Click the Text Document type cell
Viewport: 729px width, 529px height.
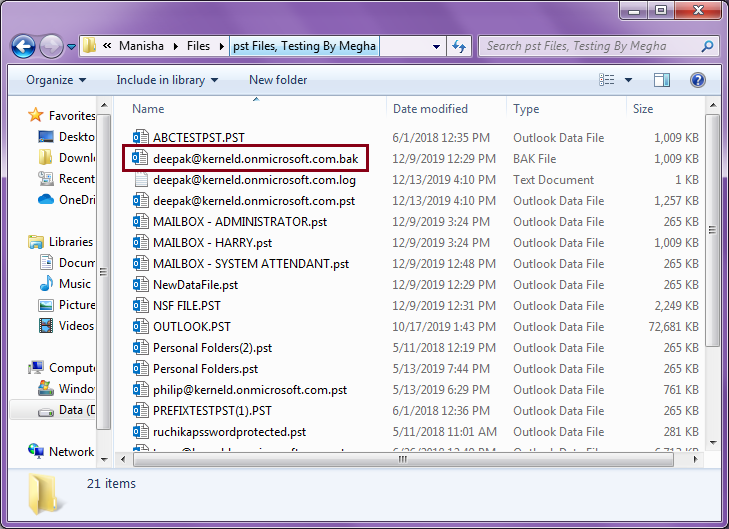[x=553, y=179]
